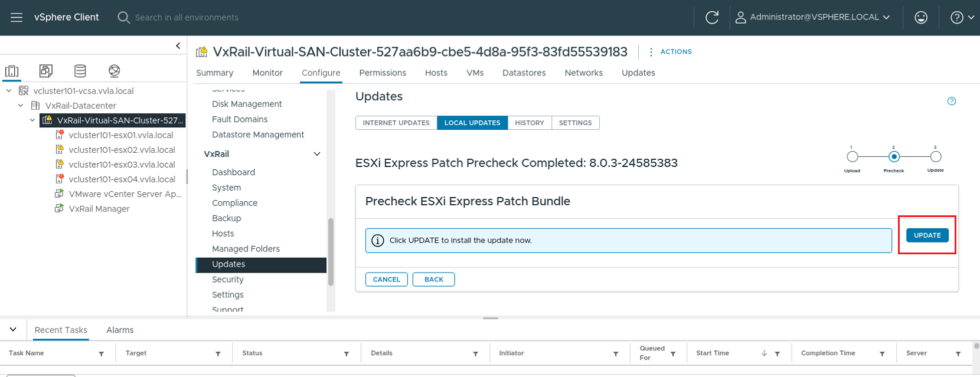This screenshot has width=980, height=377.
Task: Open the hamburger navigation menu
Action: click(x=17, y=18)
